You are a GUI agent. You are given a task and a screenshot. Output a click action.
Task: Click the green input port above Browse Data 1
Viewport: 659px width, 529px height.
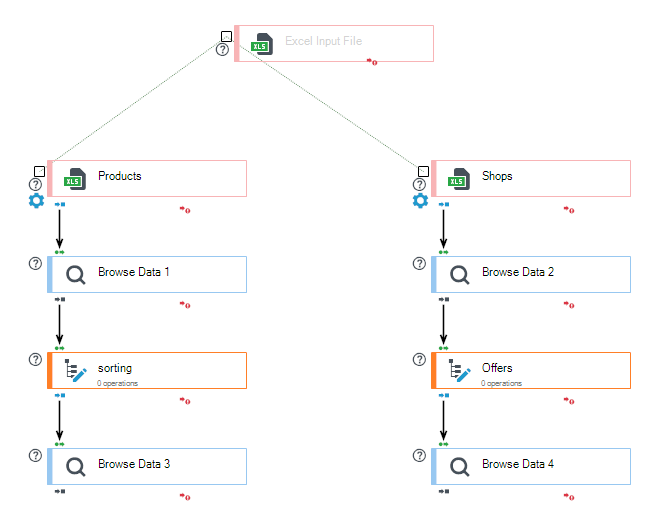60,252
